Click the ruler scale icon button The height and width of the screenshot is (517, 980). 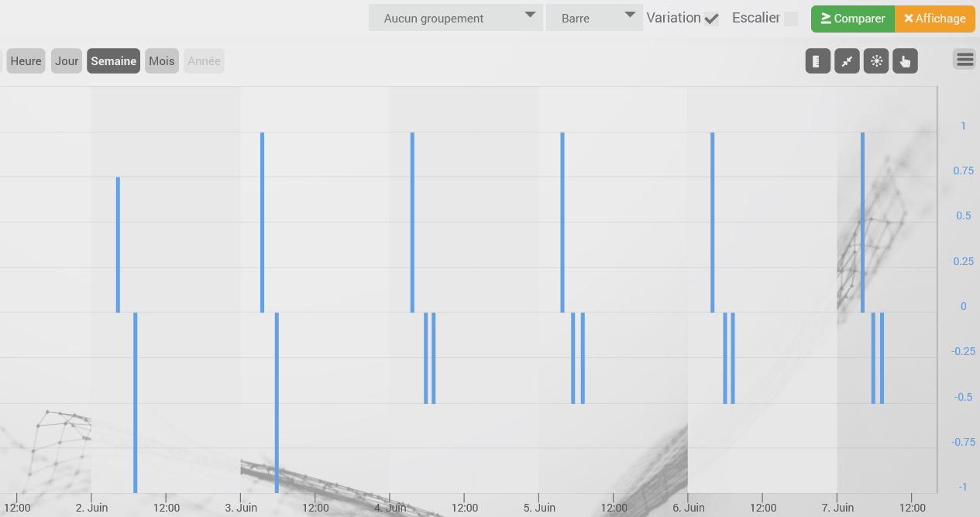(817, 61)
